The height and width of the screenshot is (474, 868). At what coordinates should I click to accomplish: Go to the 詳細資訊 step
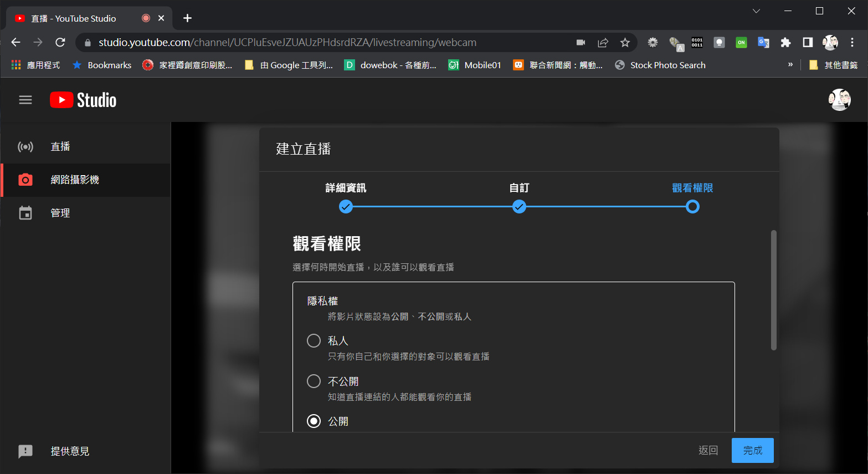[346, 206]
